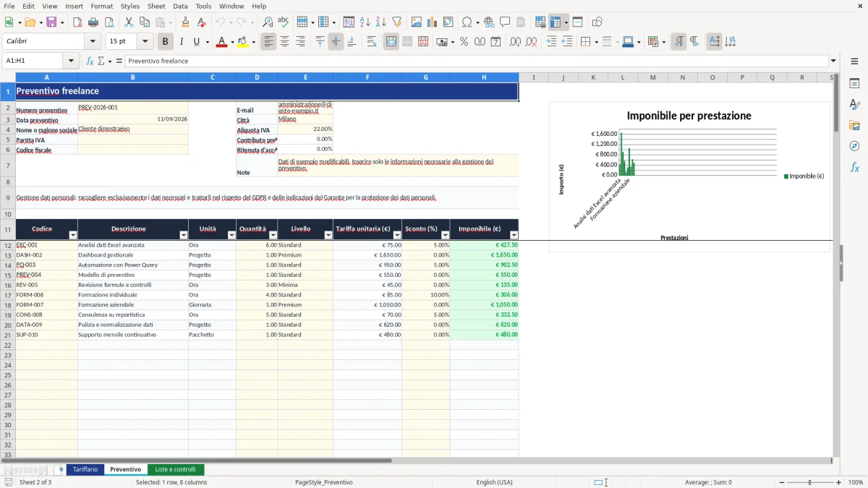Toggle Center Horizontally alignment
Screen dimensions: 868x488
pyautogui.click(x=284, y=42)
